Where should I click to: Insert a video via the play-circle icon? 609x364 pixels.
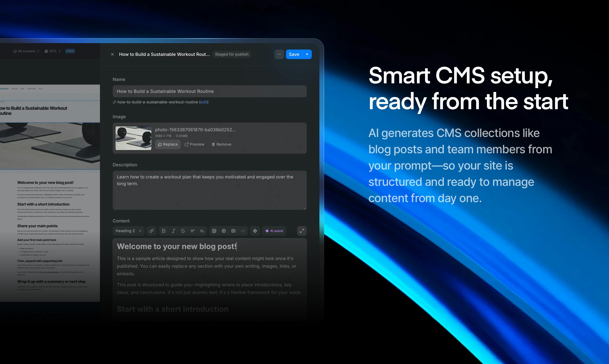click(x=224, y=231)
